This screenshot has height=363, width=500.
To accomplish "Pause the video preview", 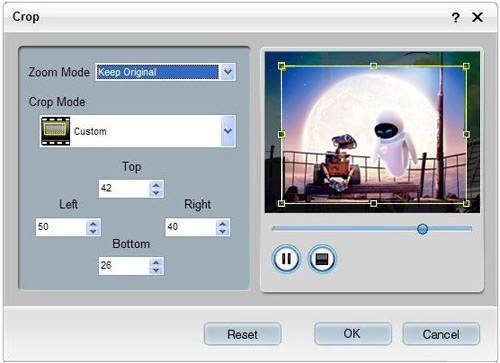I will (286, 259).
